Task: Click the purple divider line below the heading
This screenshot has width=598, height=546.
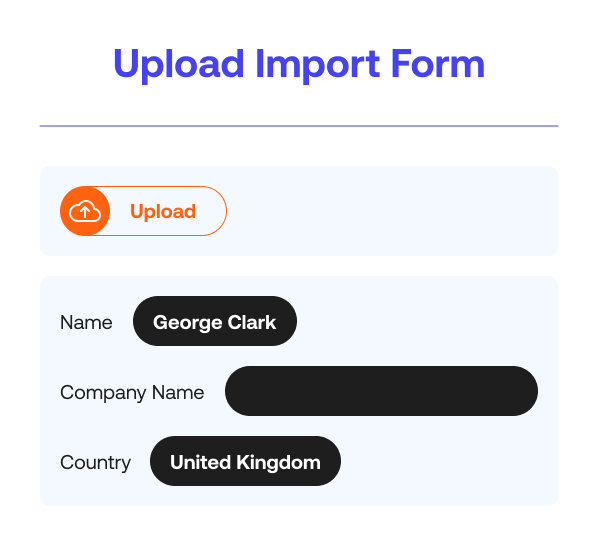Action: tap(299, 126)
